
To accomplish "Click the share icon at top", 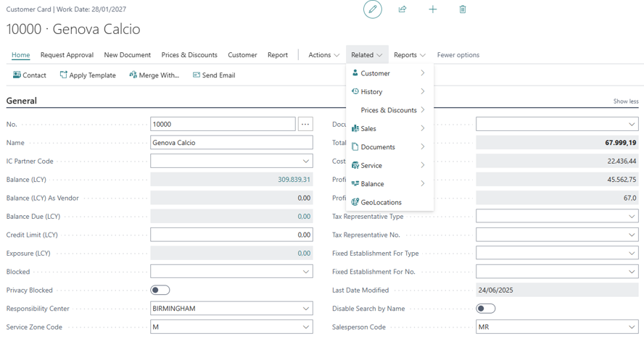I will [x=402, y=9].
